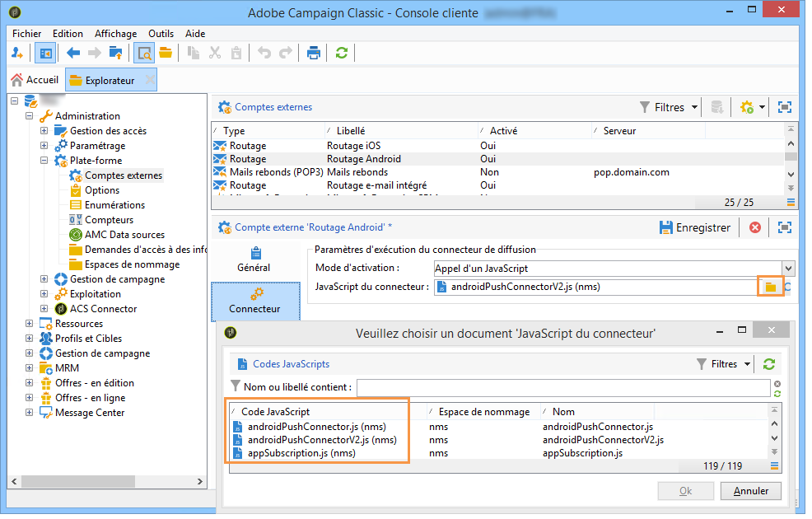Expand Gestion des accès node

tap(44, 131)
